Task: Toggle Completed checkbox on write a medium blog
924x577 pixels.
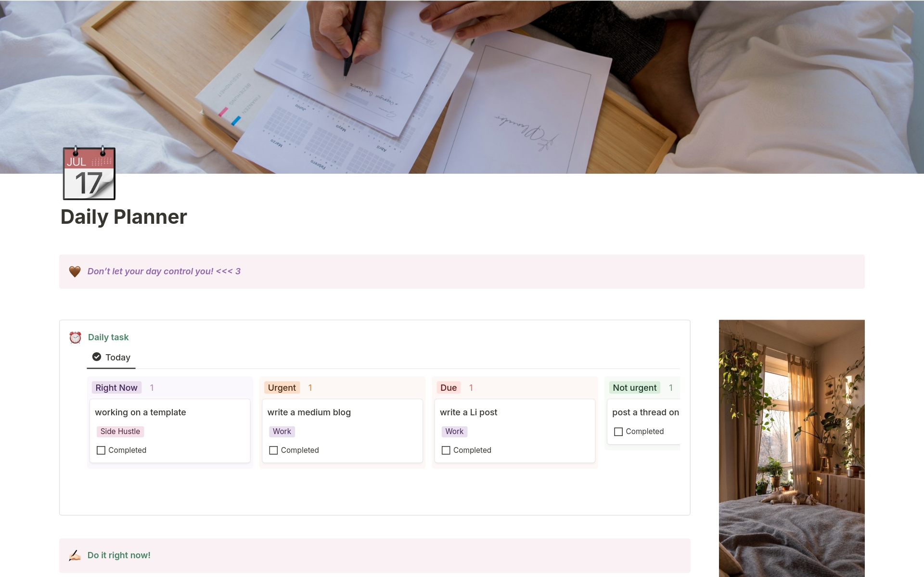Action: 273,450
